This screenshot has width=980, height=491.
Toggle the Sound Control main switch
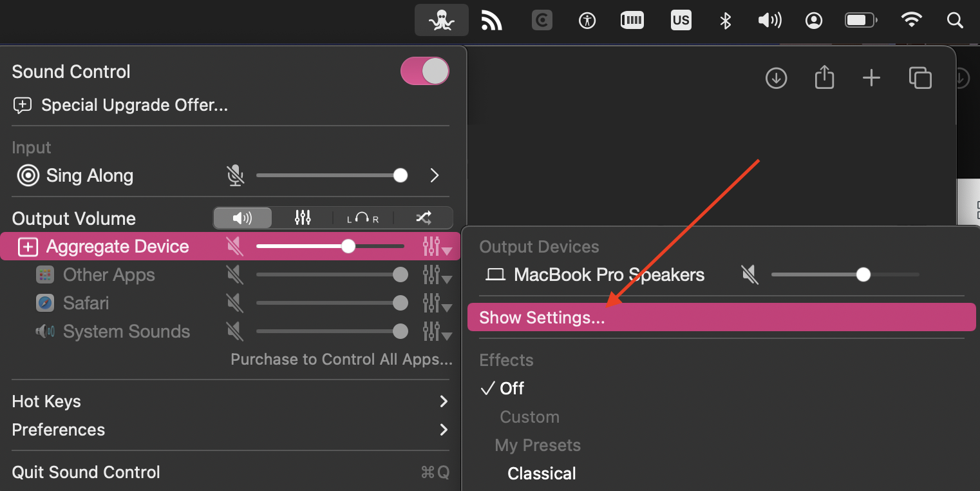coord(424,71)
